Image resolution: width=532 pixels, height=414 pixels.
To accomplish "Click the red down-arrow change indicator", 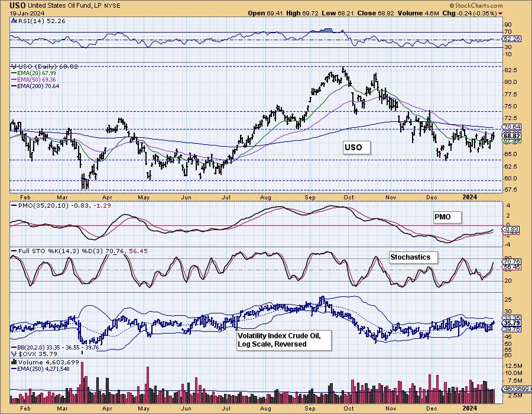I will [x=501, y=14].
